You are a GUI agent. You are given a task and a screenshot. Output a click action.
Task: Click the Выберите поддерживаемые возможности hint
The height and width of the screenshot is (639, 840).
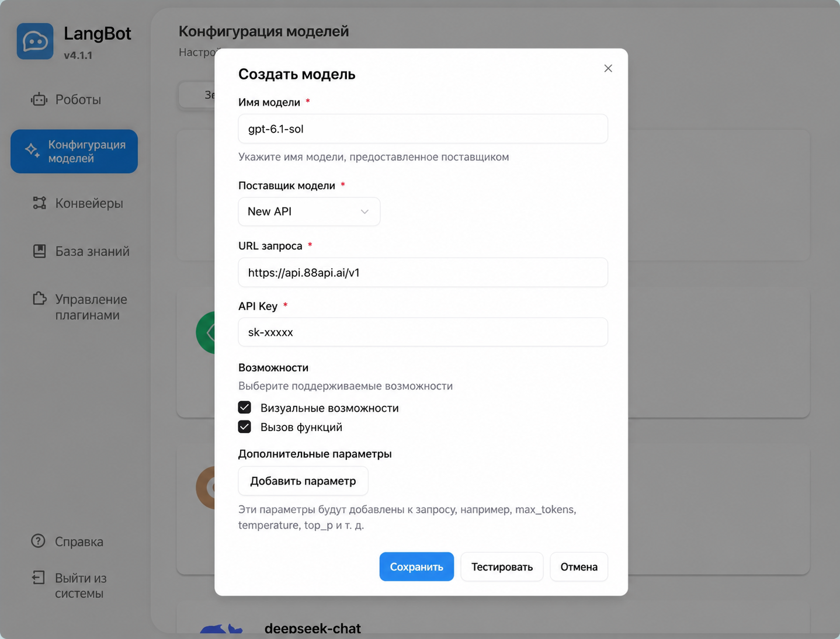[345, 386]
